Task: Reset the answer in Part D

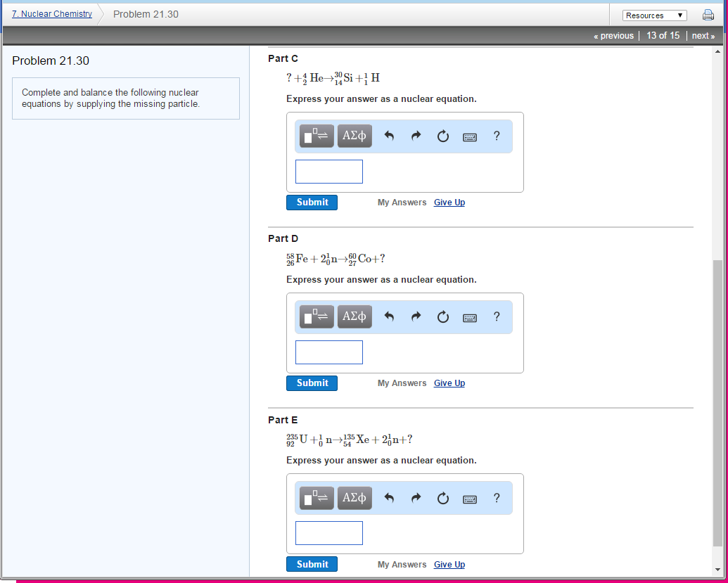Action: click(x=442, y=316)
